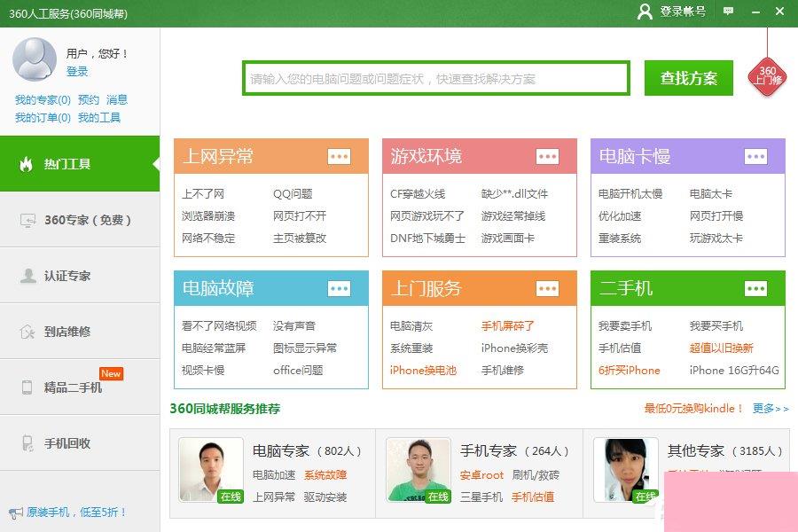The image size is (798, 532).
Task: Select 浏览器崩溃 option
Action: click(208, 215)
